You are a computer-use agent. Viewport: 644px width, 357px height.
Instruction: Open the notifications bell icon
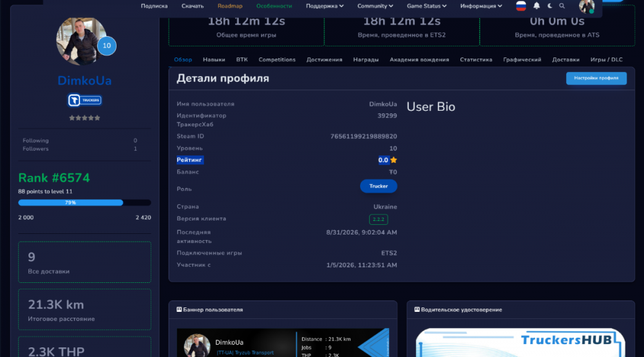click(536, 6)
